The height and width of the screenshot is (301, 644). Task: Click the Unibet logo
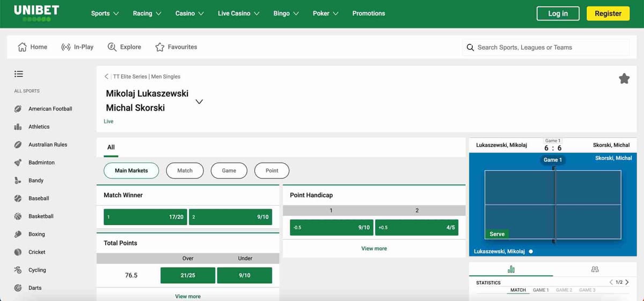pyautogui.click(x=36, y=13)
